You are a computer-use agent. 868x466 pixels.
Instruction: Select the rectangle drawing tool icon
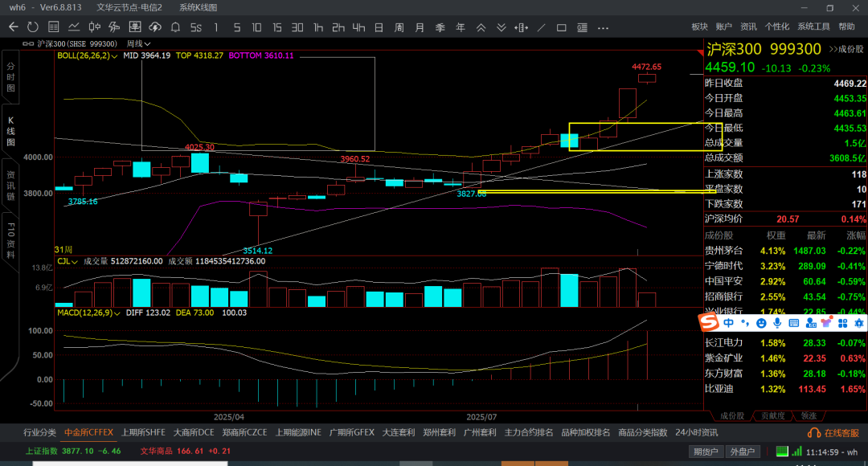pyautogui.click(x=561, y=27)
